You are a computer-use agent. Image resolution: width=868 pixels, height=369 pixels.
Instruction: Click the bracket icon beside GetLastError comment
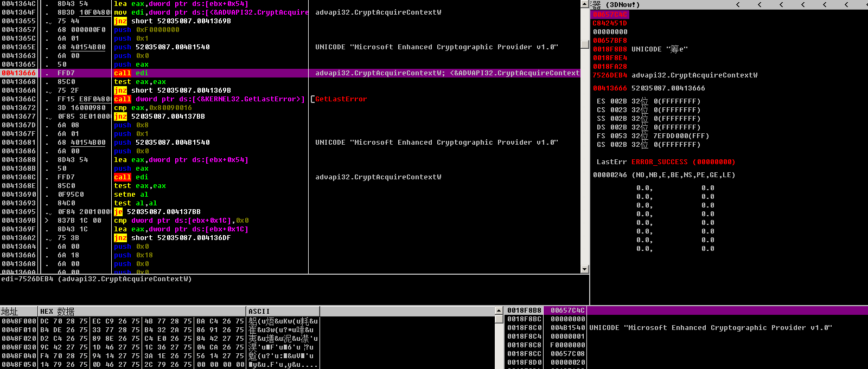coord(312,99)
